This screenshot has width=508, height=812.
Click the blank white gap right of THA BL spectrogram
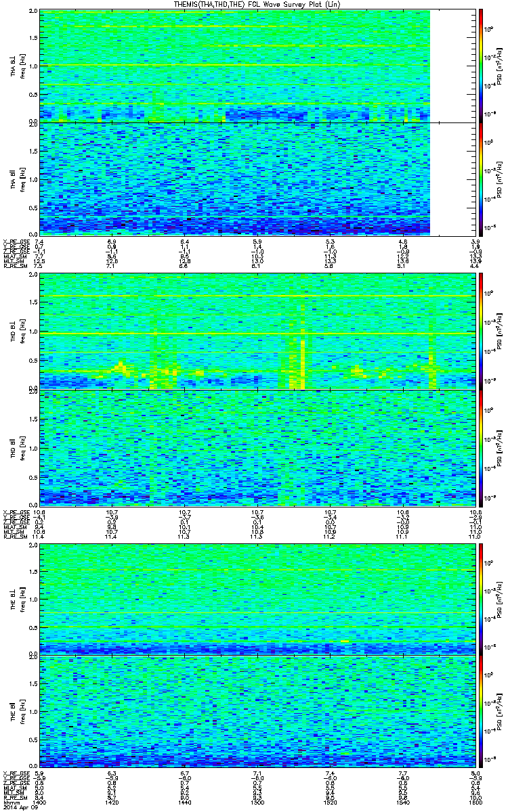453,66
